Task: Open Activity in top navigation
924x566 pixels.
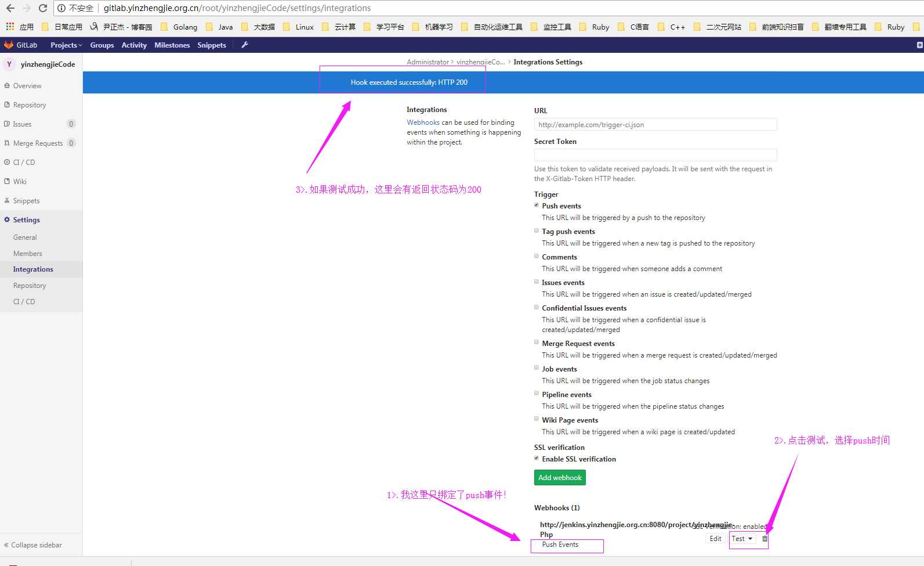Action: pos(134,45)
